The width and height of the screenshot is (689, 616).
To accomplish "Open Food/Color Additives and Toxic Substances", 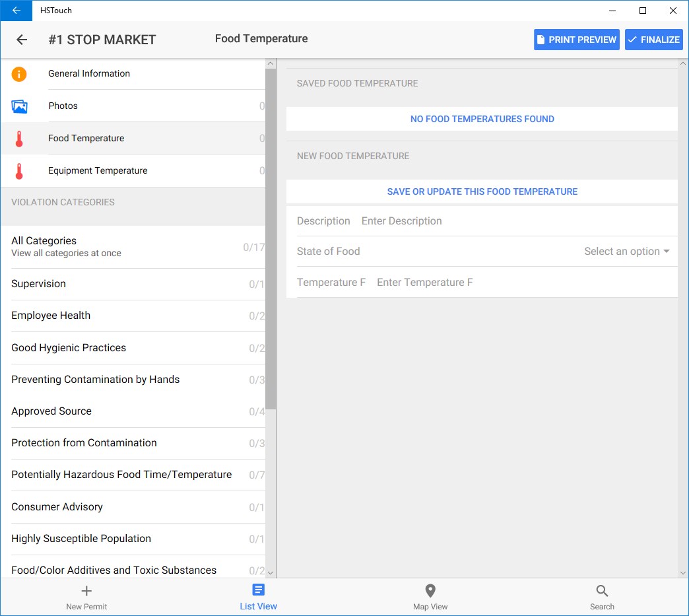I will click(133, 567).
